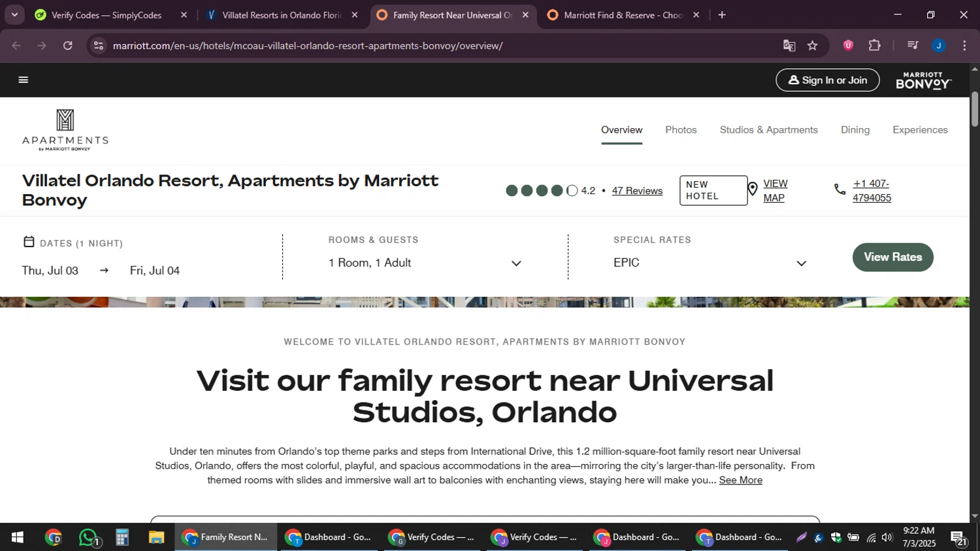Open the Photos tab

pyautogui.click(x=681, y=130)
